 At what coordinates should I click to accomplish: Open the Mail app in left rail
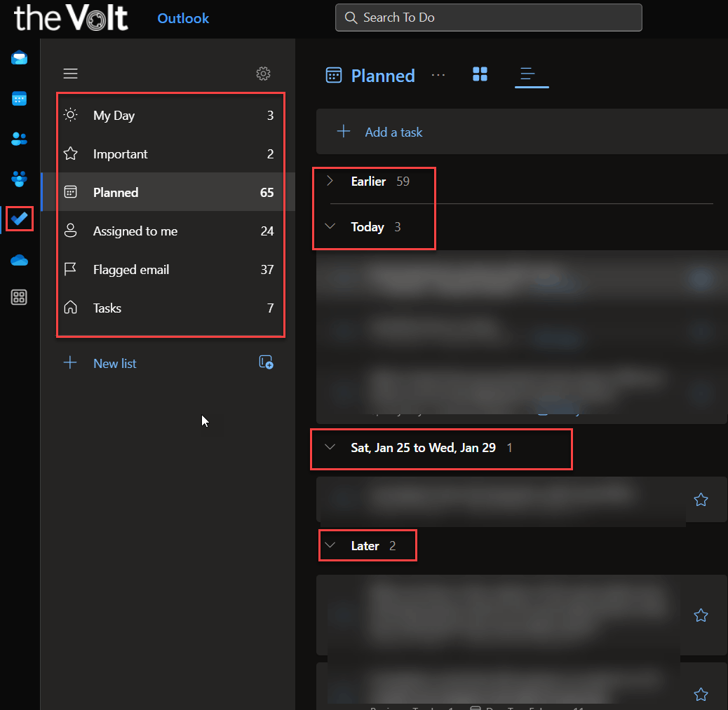19,58
